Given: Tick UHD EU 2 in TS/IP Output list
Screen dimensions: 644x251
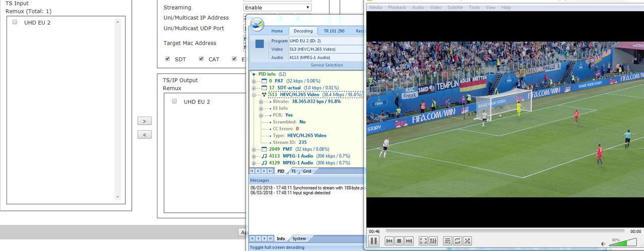Looking at the screenshot, I should [174, 101].
